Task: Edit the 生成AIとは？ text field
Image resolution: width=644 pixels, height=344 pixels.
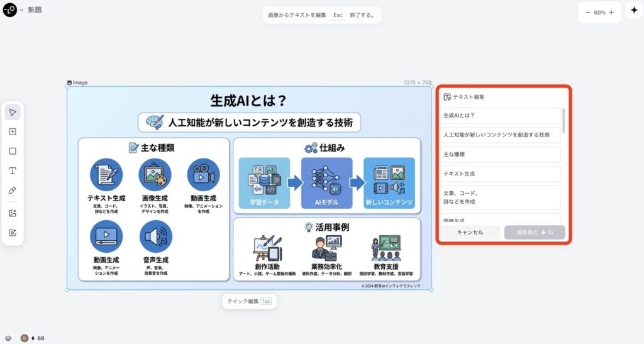Action: point(500,116)
